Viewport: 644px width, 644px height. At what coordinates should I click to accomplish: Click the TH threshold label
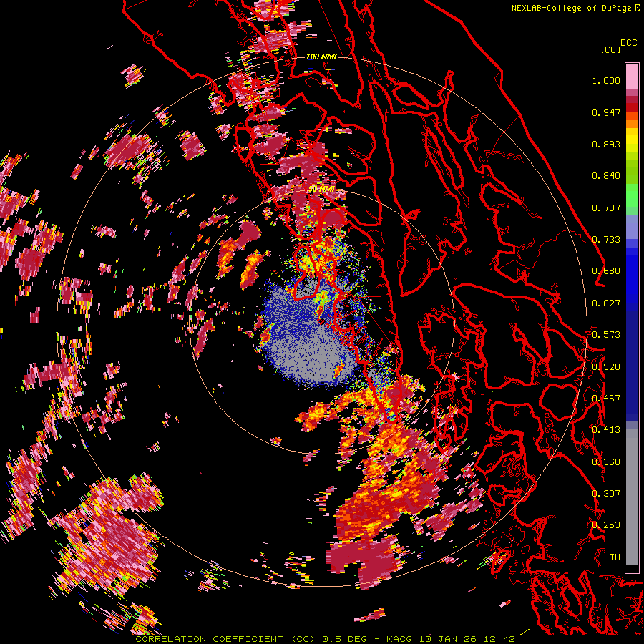coord(615,557)
